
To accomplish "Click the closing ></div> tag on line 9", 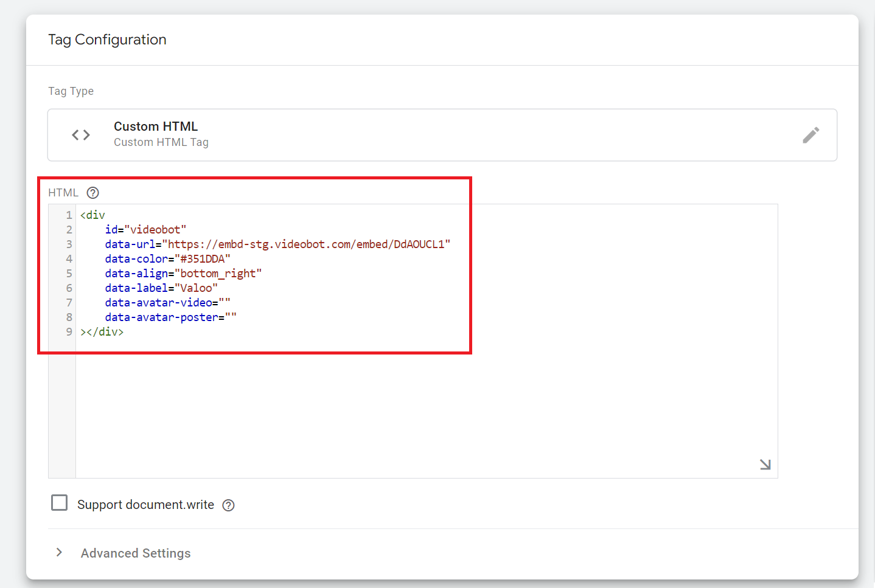I will [102, 332].
